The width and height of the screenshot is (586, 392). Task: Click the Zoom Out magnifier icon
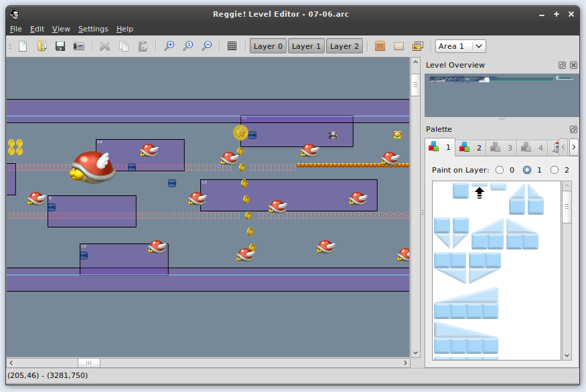point(207,46)
